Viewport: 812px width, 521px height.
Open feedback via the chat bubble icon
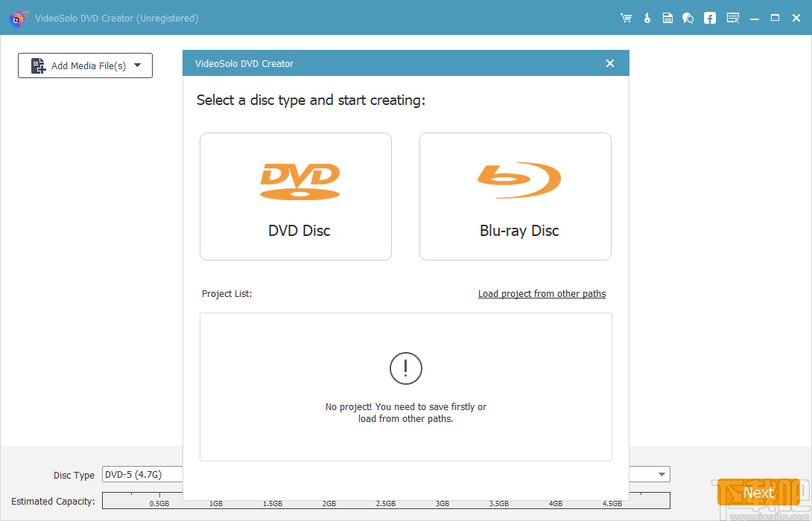pos(688,17)
